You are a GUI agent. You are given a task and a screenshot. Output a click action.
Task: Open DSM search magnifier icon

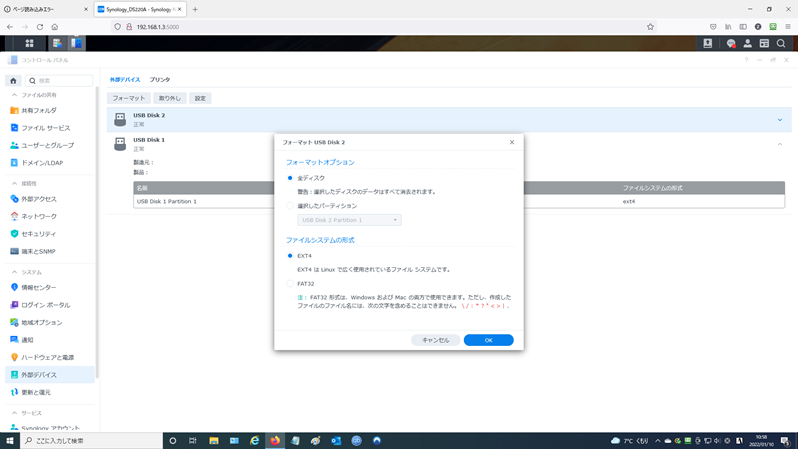pyautogui.click(x=781, y=43)
